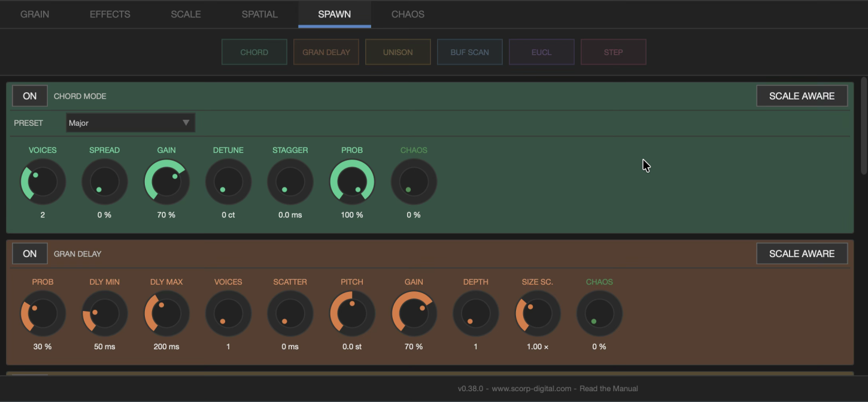
Task: Click the 200 ms DLY MAX value
Action: [166, 346]
